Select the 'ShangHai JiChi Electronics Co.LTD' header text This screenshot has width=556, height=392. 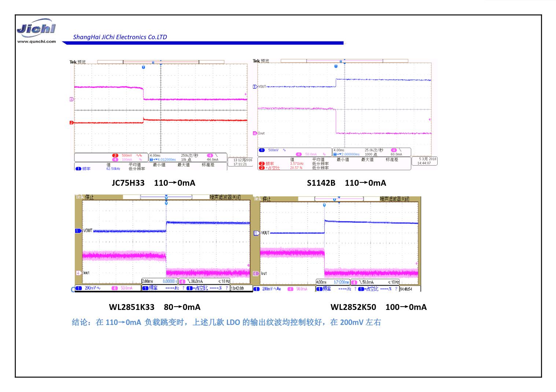pos(120,37)
